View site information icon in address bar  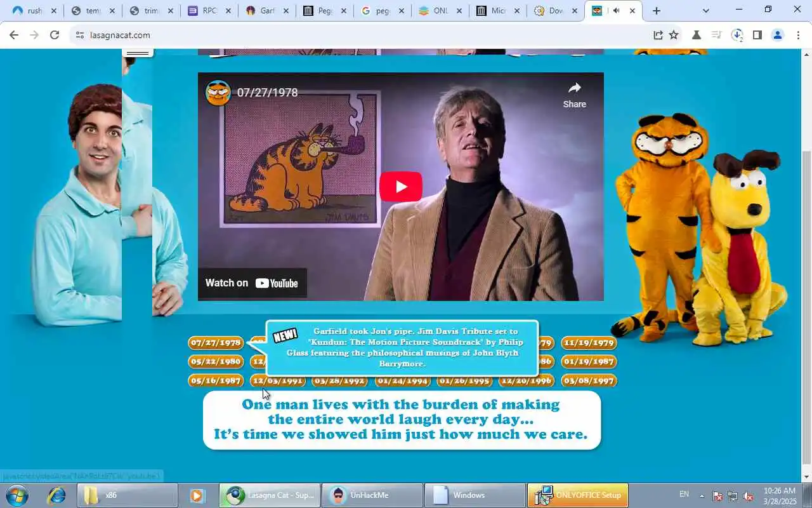click(x=79, y=35)
